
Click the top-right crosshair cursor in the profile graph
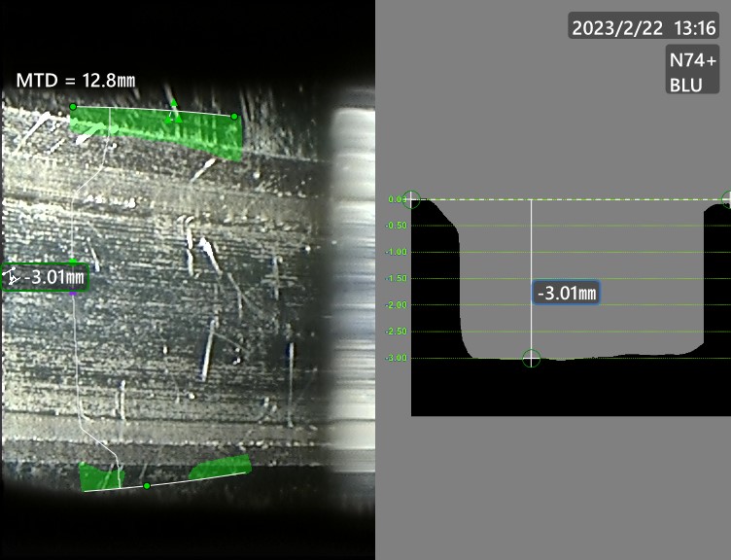[726, 200]
